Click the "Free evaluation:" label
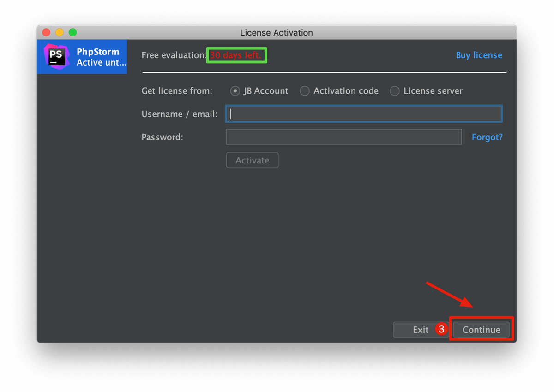This screenshot has height=392, width=554. click(x=174, y=55)
